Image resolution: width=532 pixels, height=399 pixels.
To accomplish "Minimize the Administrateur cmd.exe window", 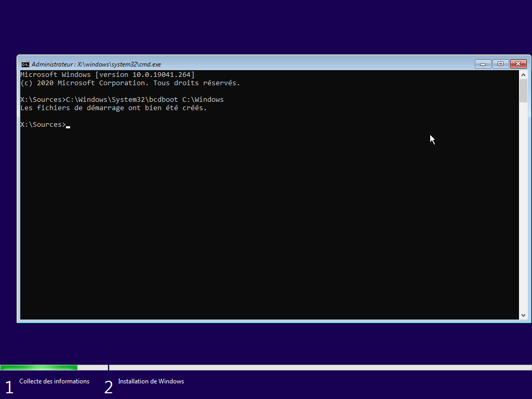I will (x=483, y=64).
